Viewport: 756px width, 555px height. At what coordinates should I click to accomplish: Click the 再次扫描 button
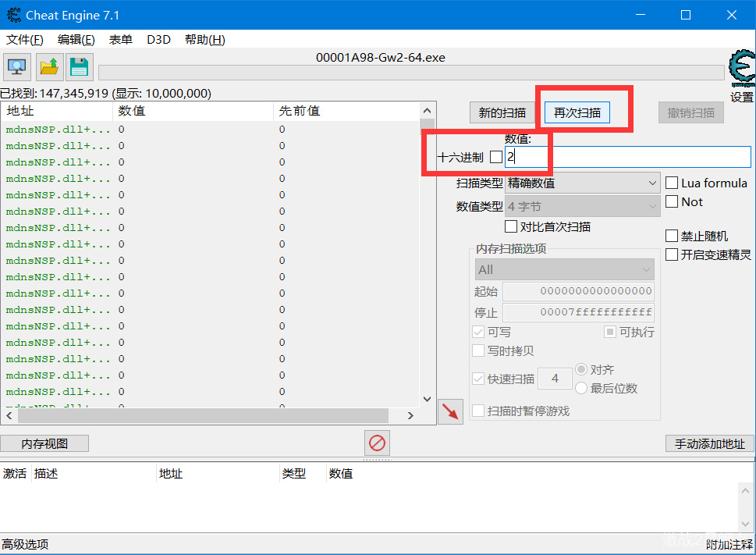pyautogui.click(x=577, y=113)
